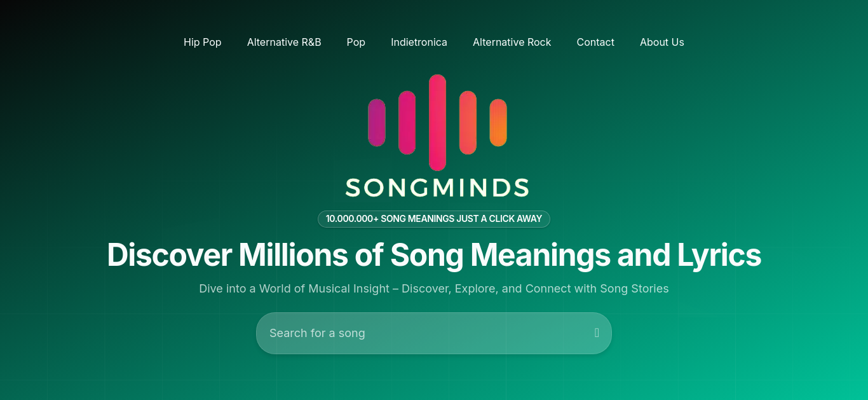
Task: Go to Alternative R&B section
Action: click(x=284, y=42)
